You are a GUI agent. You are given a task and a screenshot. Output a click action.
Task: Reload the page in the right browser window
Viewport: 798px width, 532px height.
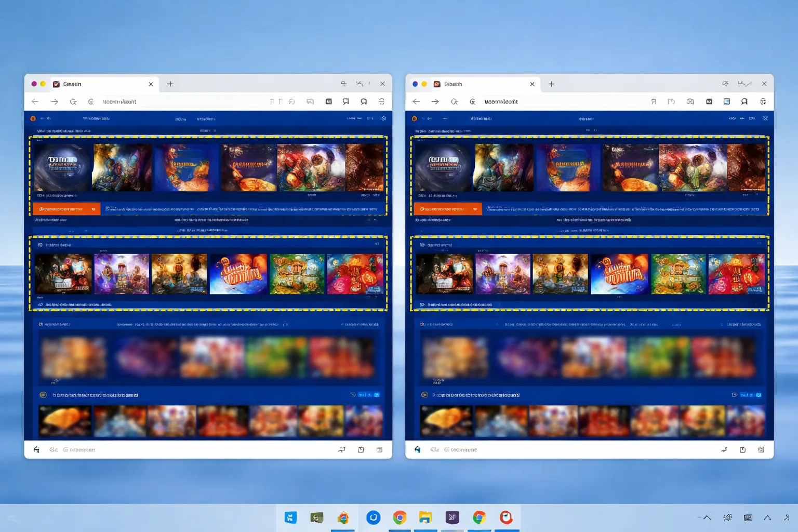pyautogui.click(x=455, y=102)
